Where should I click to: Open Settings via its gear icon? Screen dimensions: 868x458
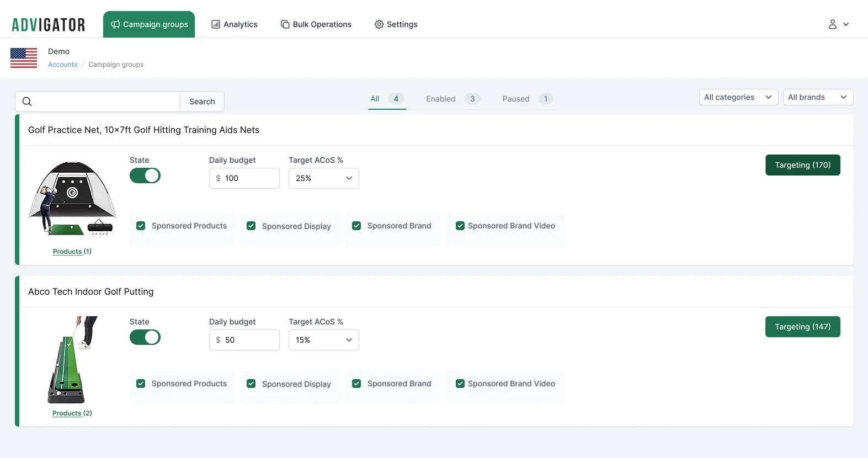(379, 24)
